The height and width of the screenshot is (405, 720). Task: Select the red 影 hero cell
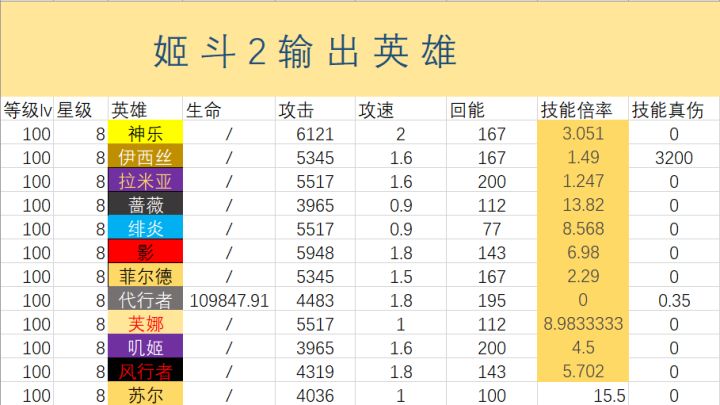145,252
